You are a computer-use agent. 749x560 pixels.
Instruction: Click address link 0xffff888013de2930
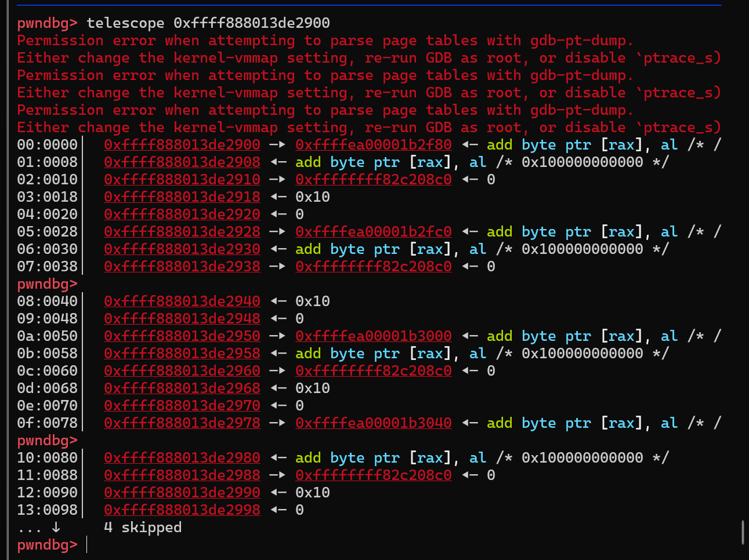pos(182,249)
